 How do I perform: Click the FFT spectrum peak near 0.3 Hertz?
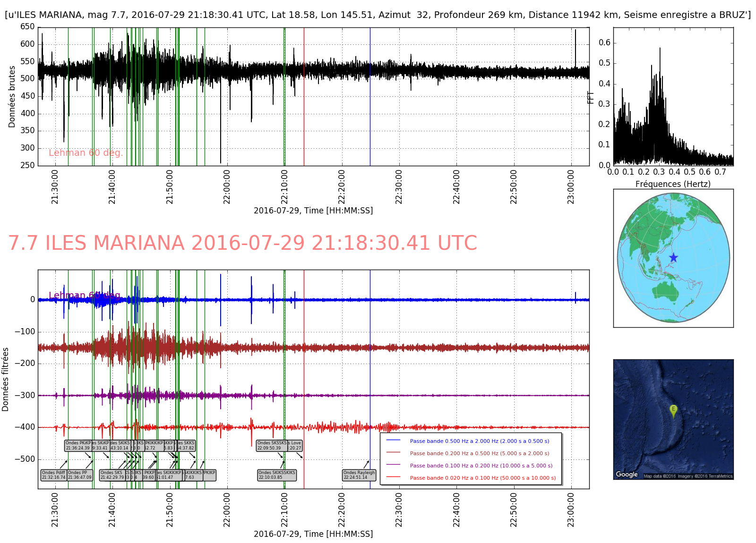(x=660, y=50)
